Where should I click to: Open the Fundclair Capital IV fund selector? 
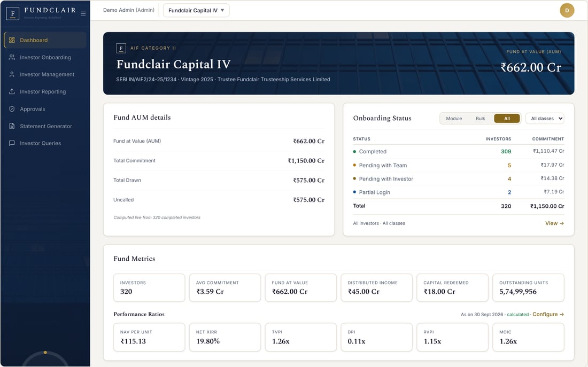point(196,11)
